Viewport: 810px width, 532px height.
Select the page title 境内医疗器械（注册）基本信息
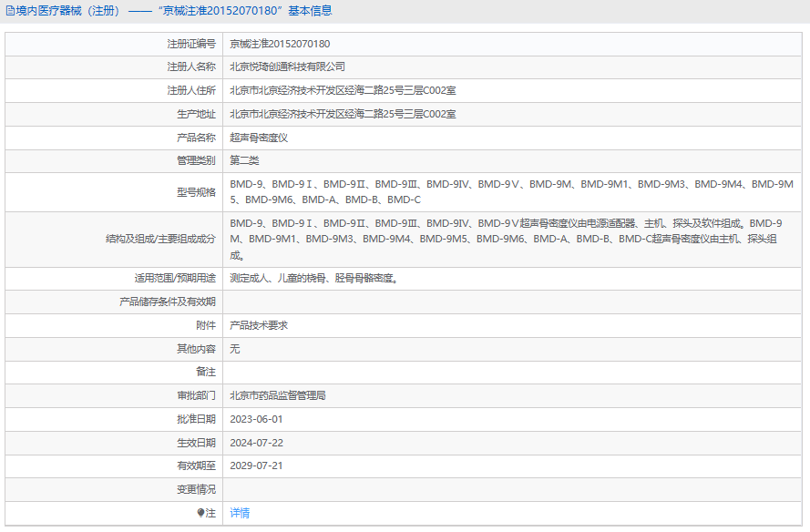click(x=173, y=11)
